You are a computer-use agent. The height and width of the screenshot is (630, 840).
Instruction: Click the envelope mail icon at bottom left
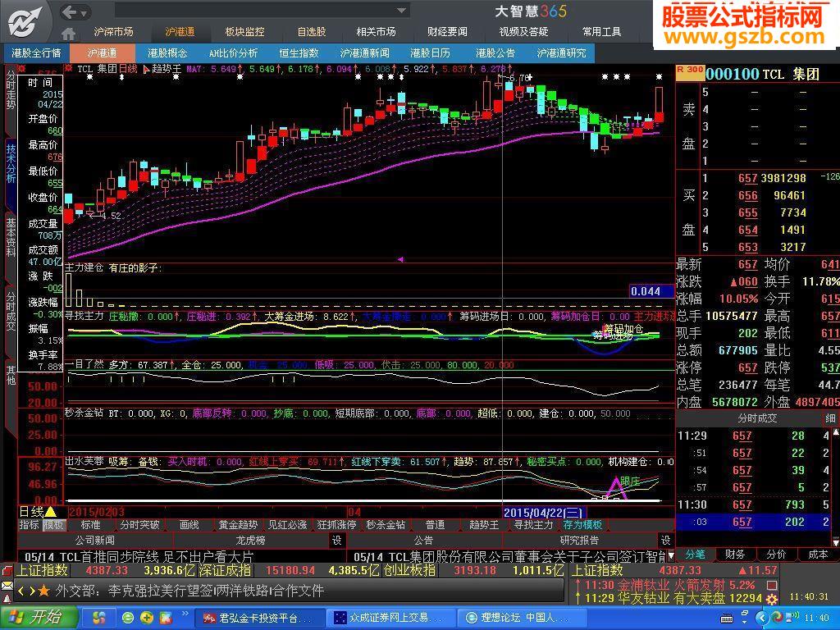click(x=7, y=585)
